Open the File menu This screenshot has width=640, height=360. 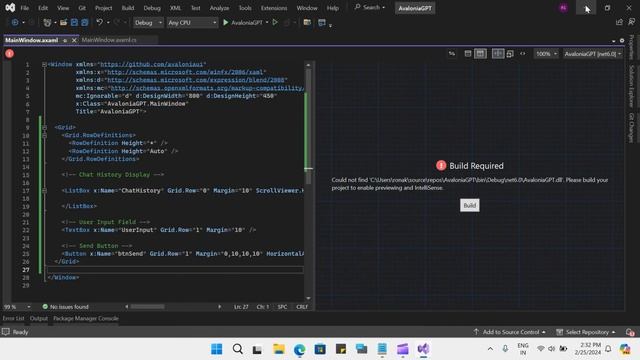(24, 8)
